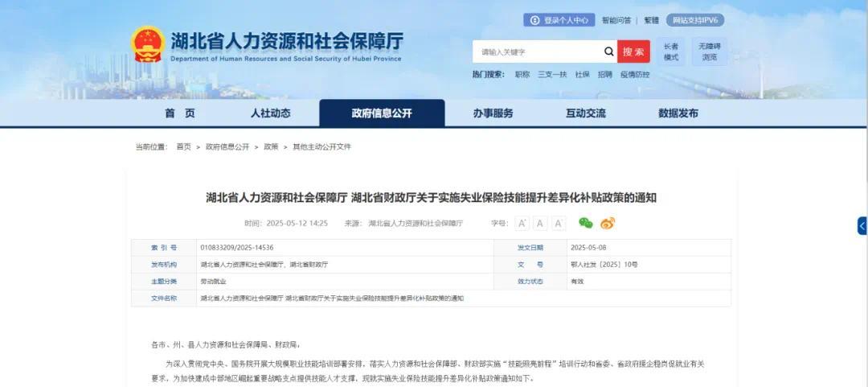Click the 文件名称 label cell
This screenshot has width=868, height=387.
tap(164, 298)
